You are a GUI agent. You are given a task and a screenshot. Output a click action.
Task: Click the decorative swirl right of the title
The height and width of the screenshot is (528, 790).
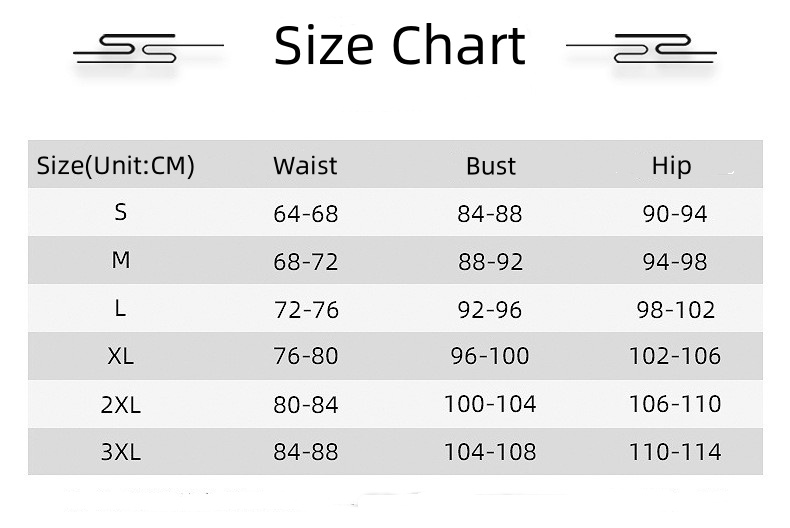643,48
